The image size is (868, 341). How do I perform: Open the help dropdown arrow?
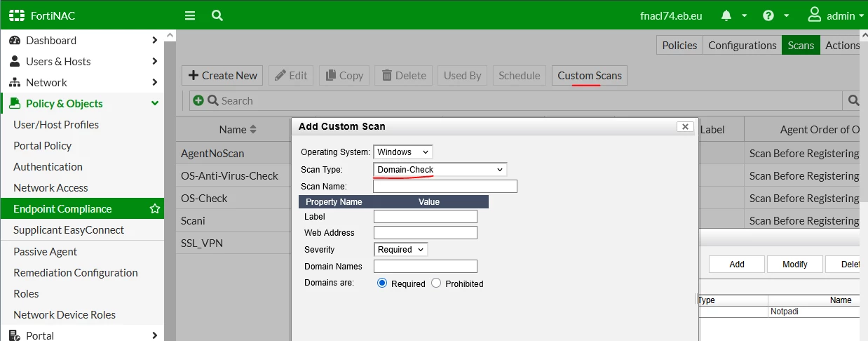click(787, 15)
